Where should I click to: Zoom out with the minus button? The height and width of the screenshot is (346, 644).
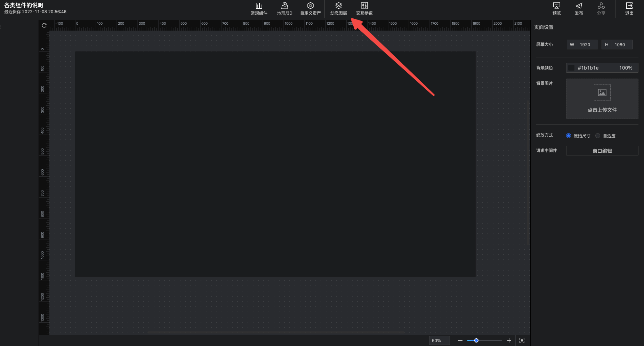coord(460,340)
